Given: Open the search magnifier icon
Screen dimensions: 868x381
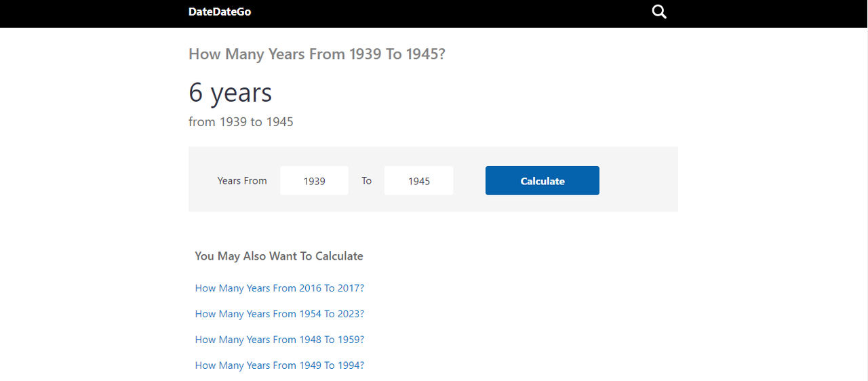Looking at the screenshot, I should 659,12.
